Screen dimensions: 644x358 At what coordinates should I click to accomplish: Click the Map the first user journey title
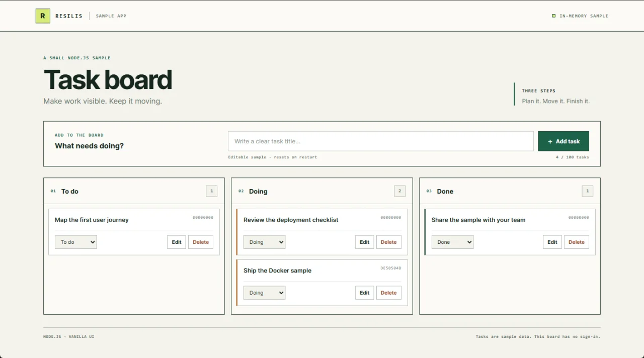[92, 220]
